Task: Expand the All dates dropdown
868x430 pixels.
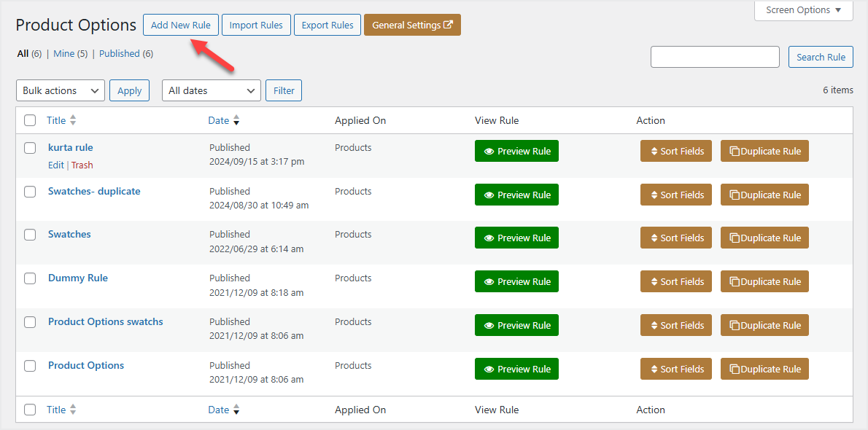Action: [x=212, y=90]
